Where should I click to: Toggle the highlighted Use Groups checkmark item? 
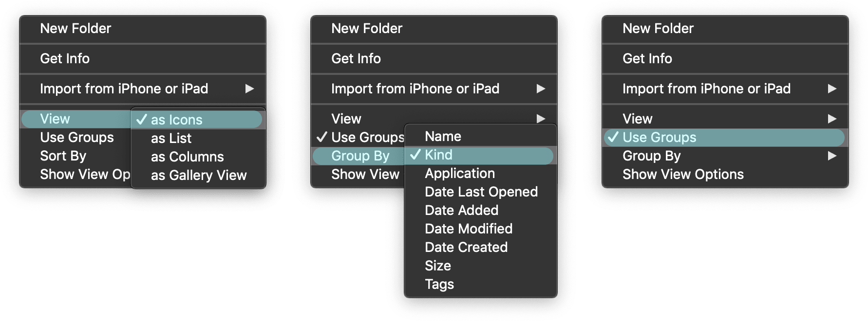coord(659,138)
